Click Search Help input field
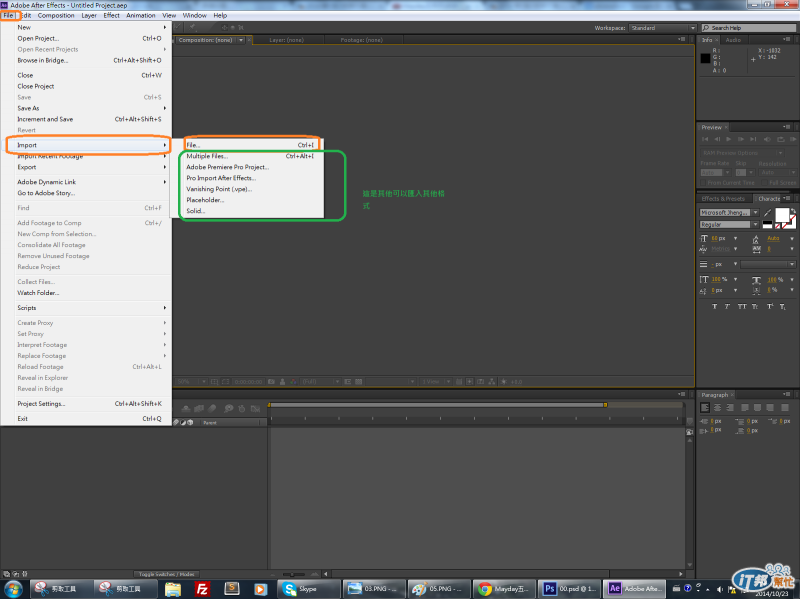800x599 pixels. coord(748,28)
